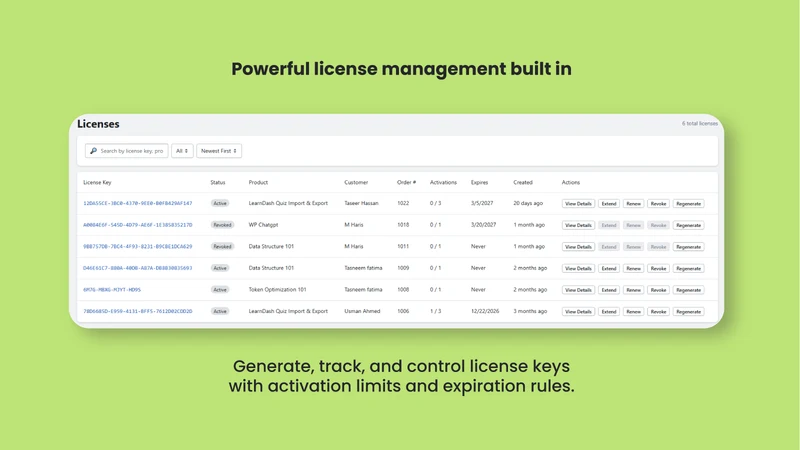
Task: Click Revoke for order 1009
Action: coord(658,268)
